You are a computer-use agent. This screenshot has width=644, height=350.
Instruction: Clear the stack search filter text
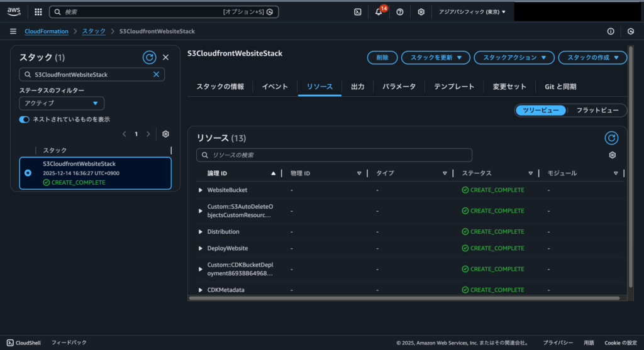pyautogui.click(x=157, y=74)
